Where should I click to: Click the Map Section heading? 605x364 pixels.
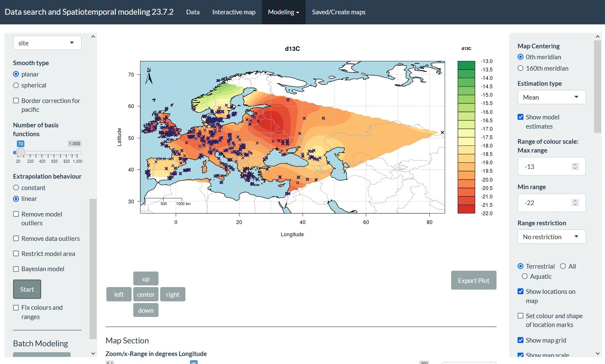click(x=127, y=340)
